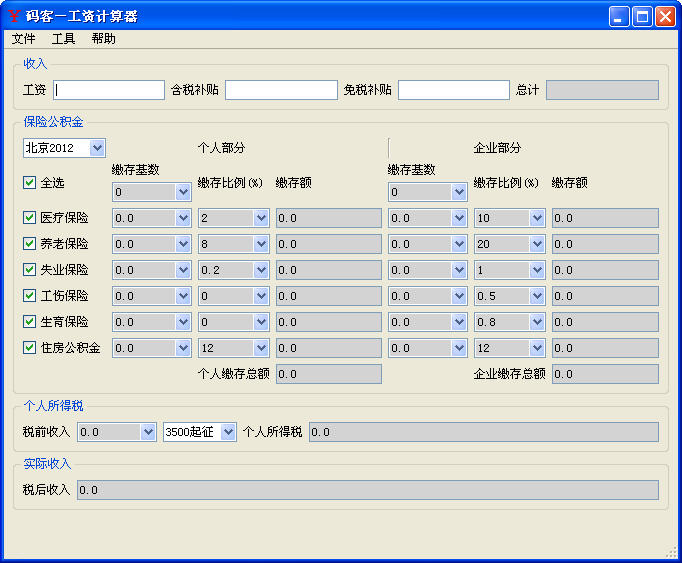Open the 3500起征 threshold dropdown
Viewport: 682px width, 563px height.
coord(200,432)
